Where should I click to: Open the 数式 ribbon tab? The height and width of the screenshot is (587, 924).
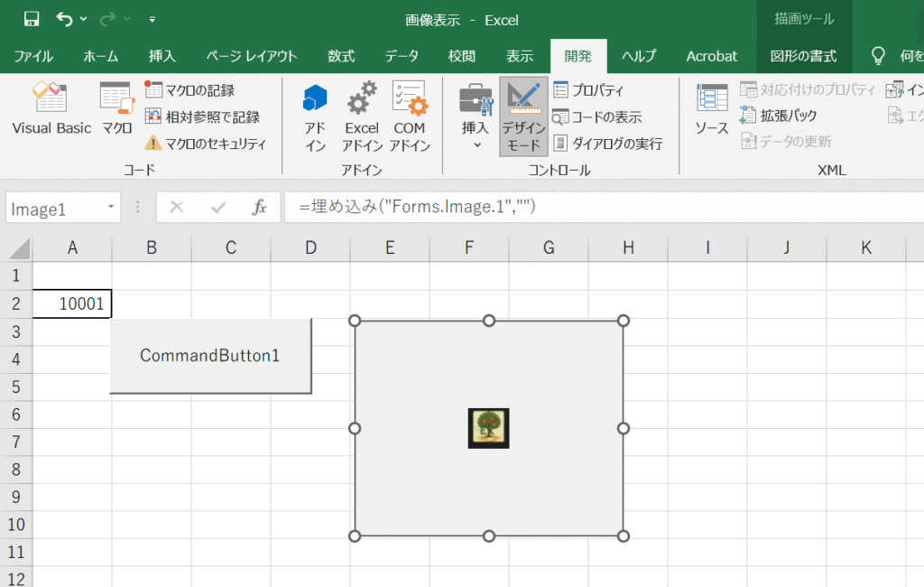tap(340, 56)
